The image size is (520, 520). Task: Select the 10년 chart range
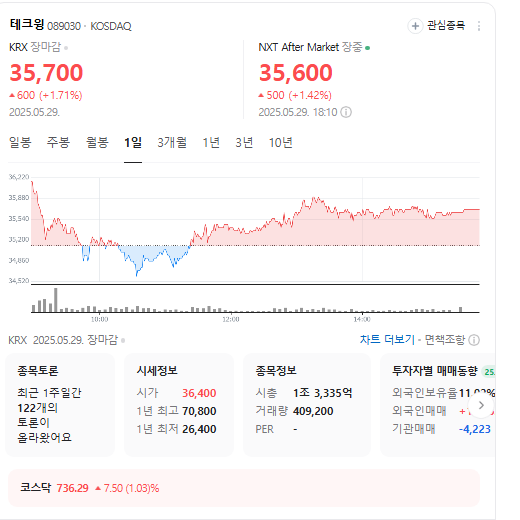click(281, 143)
